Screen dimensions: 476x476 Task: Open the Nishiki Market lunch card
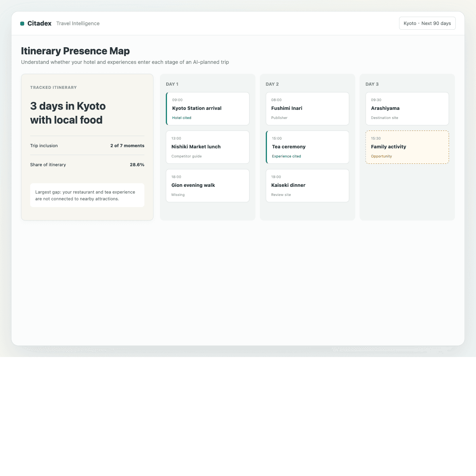pos(207,147)
